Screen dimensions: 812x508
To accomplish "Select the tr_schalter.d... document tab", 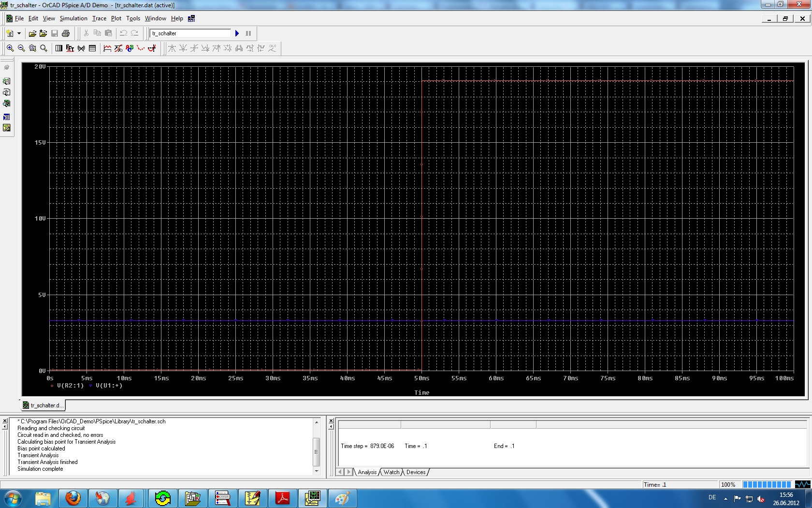I will [x=43, y=405].
